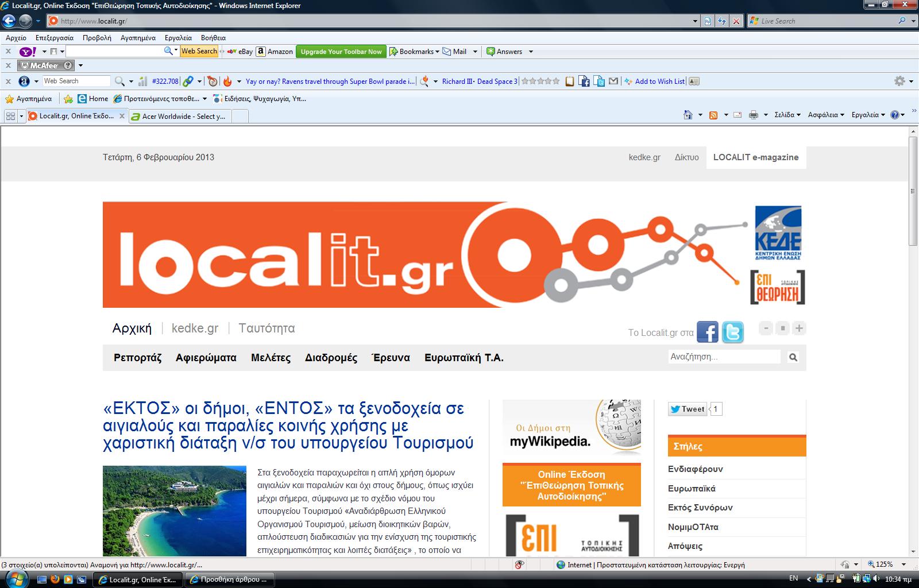The height and width of the screenshot is (588, 919).
Task: Click the printer icon in command bar
Action: (754, 115)
